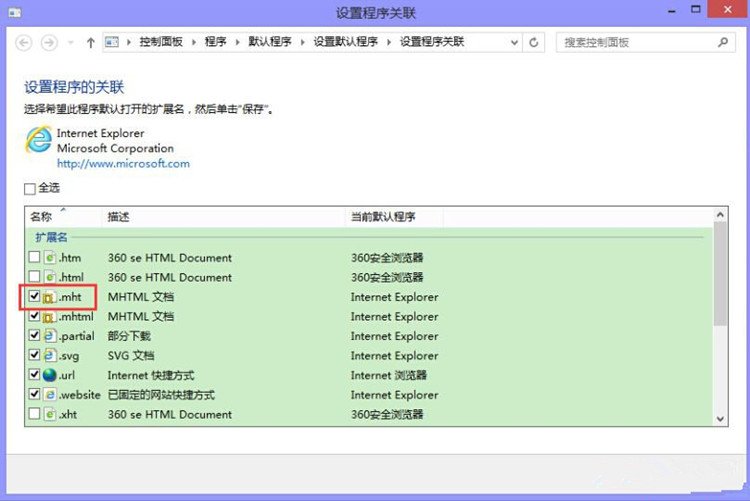Click the Internet Explorer logo
The image size is (750, 501).
tap(38, 140)
